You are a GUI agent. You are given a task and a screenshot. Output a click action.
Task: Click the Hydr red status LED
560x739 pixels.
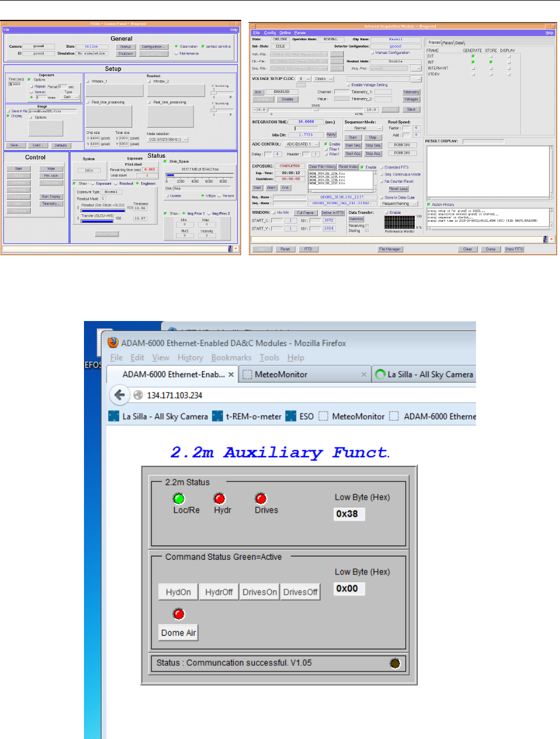coord(220,499)
